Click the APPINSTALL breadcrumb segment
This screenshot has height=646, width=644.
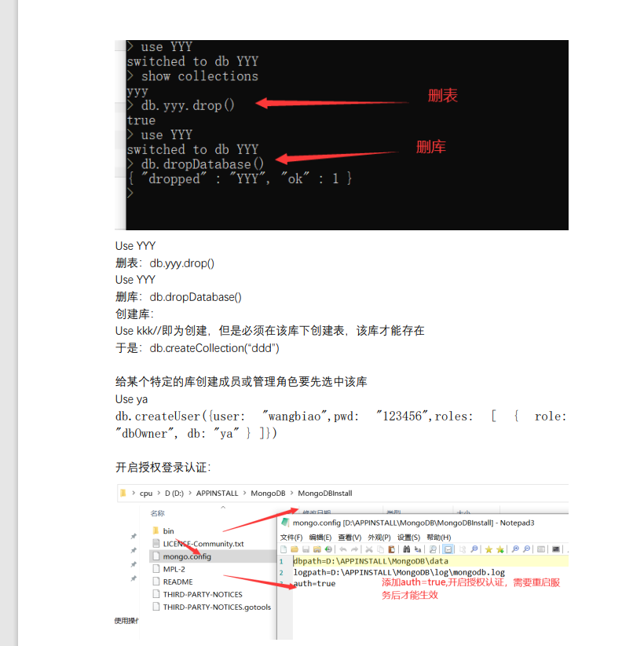coord(217,494)
